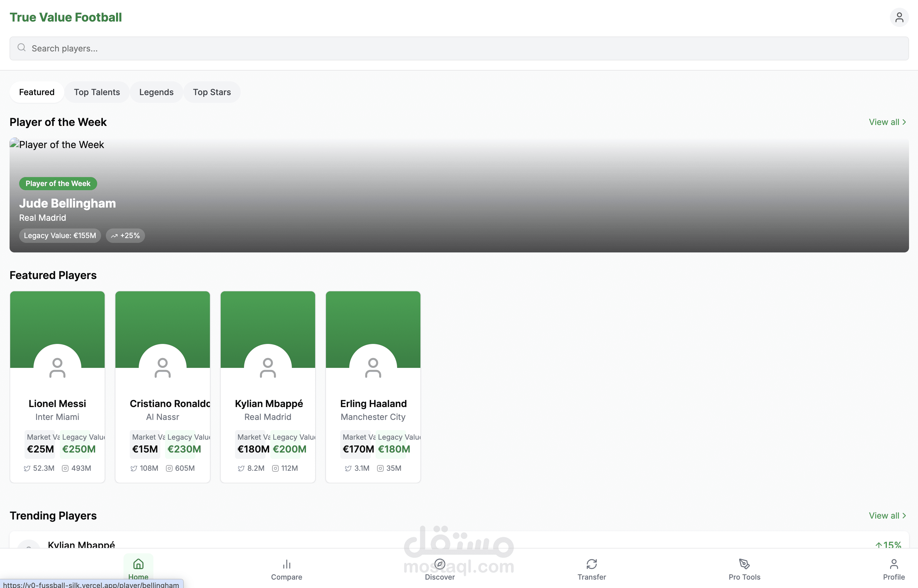The height and width of the screenshot is (588, 918).
Task: Click Mbappé's Twitter icon beside 8.2M
Action: click(241, 468)
